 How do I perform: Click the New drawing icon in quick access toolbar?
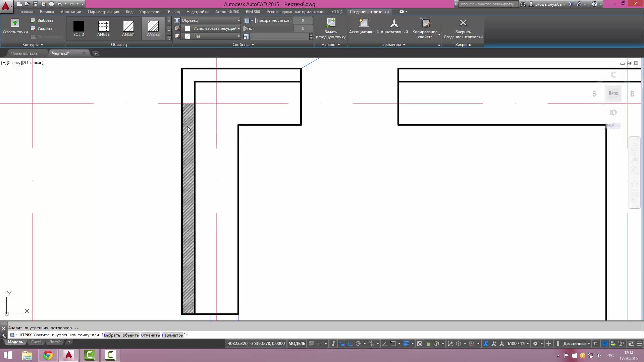coord(19,4)
